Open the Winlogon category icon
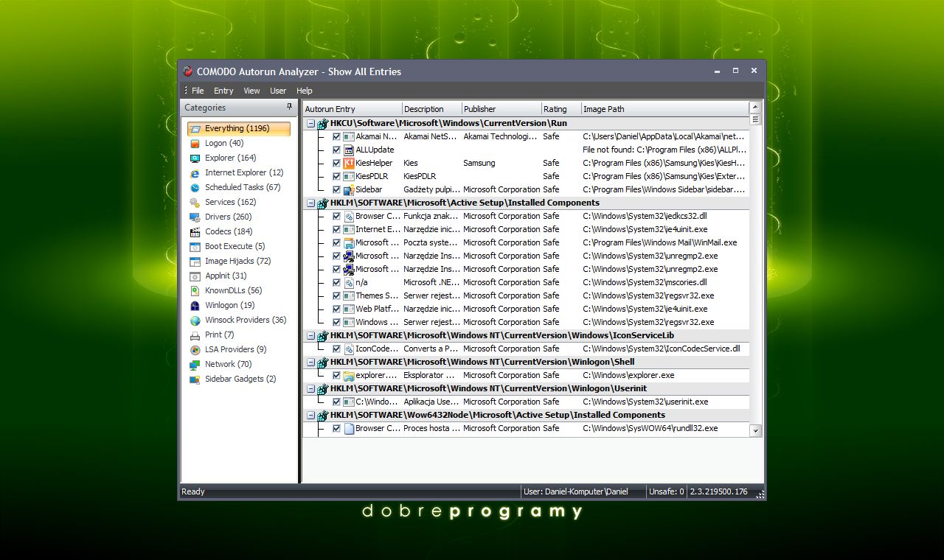 [195, 306]
